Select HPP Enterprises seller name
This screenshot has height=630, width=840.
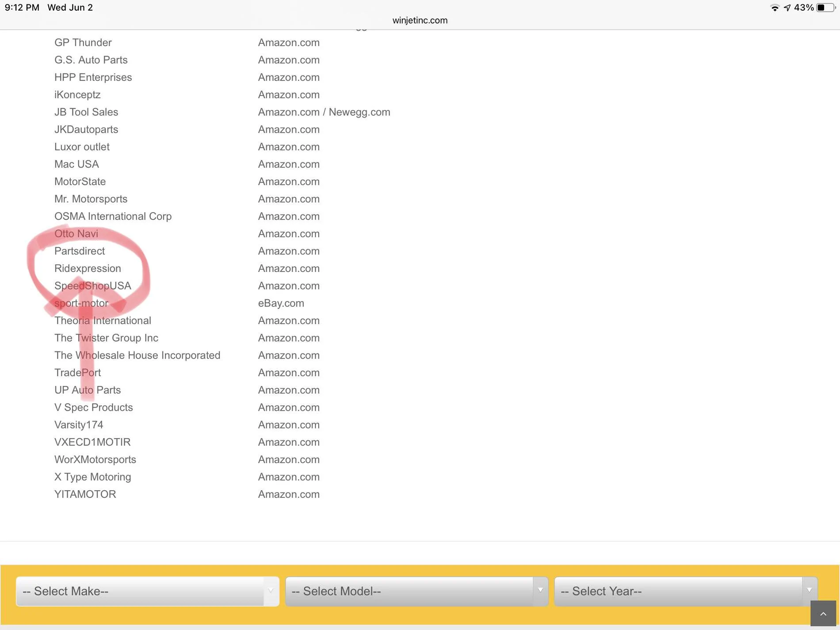point(93,77)
